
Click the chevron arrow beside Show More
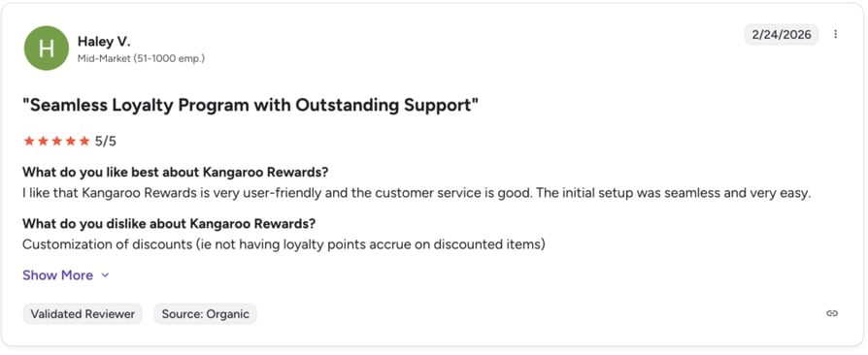[x=105, y=275]
